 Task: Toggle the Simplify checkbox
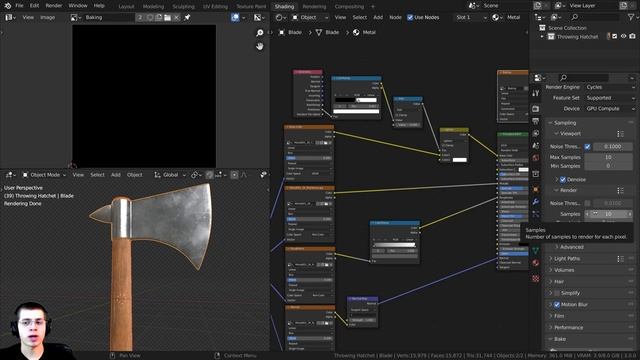tap(557, 293)
